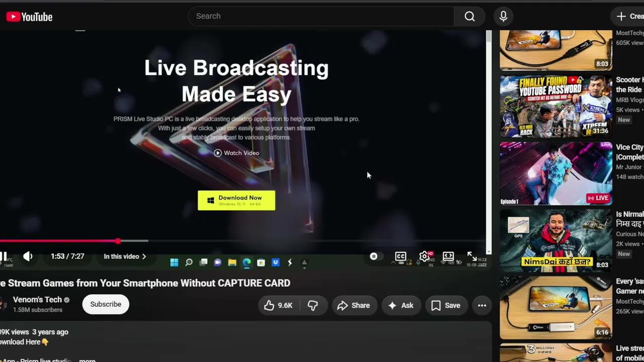644x362 pixels.
Task: Pause the playing video
Action: click(4, 256)
